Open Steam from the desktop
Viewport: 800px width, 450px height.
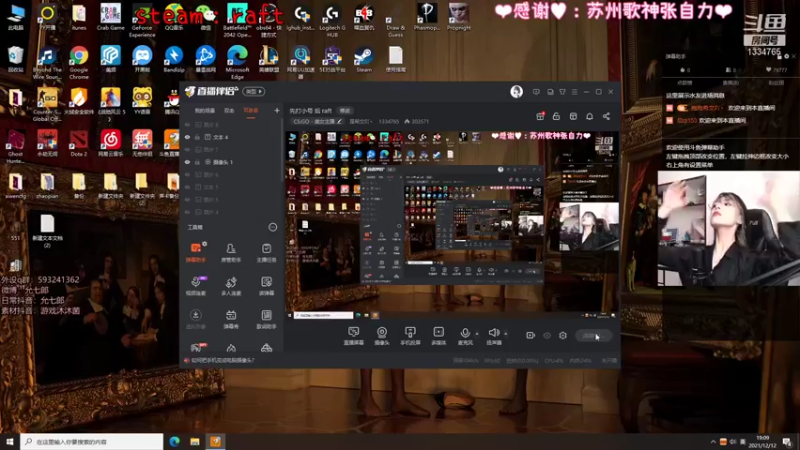pyautogui.click(x=364, y=60)
